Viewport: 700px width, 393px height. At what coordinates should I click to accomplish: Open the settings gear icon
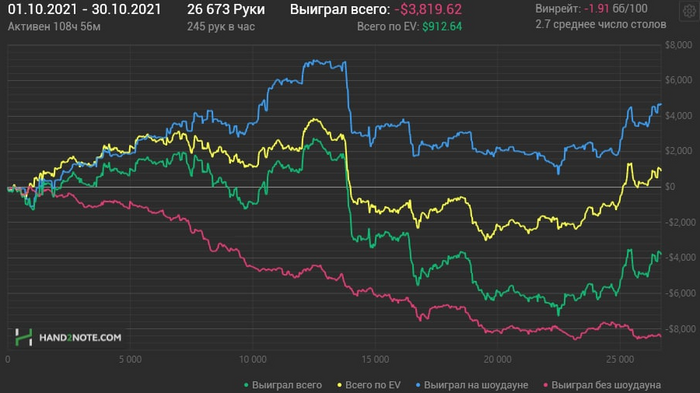point(689,11)
